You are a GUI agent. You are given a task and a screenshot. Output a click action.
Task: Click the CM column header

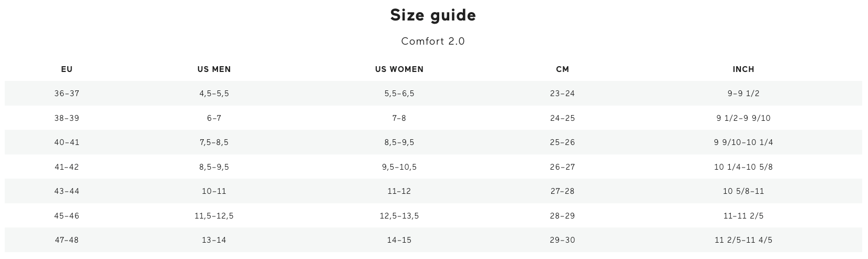pyautogui.click(x=563, y=69)
